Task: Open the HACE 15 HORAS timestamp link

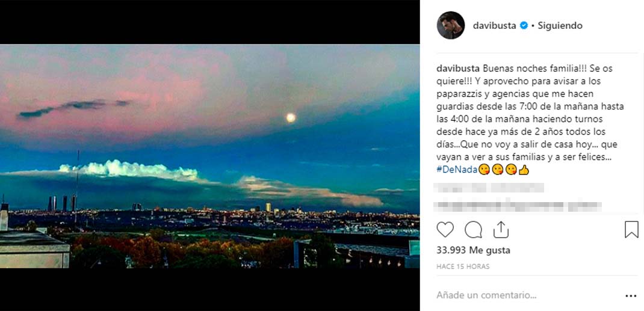Action: click(463, 266)
